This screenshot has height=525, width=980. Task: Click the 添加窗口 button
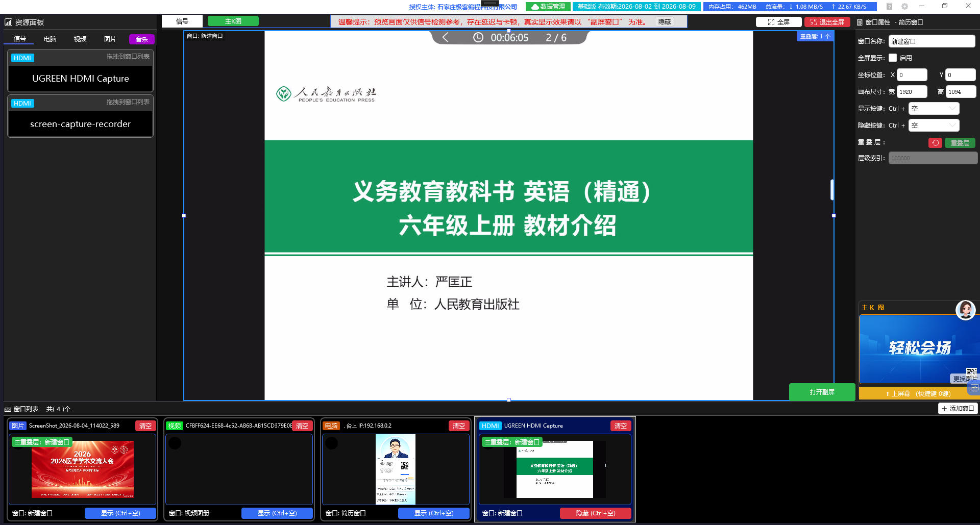pyautogui.click(x=959, y=409)
